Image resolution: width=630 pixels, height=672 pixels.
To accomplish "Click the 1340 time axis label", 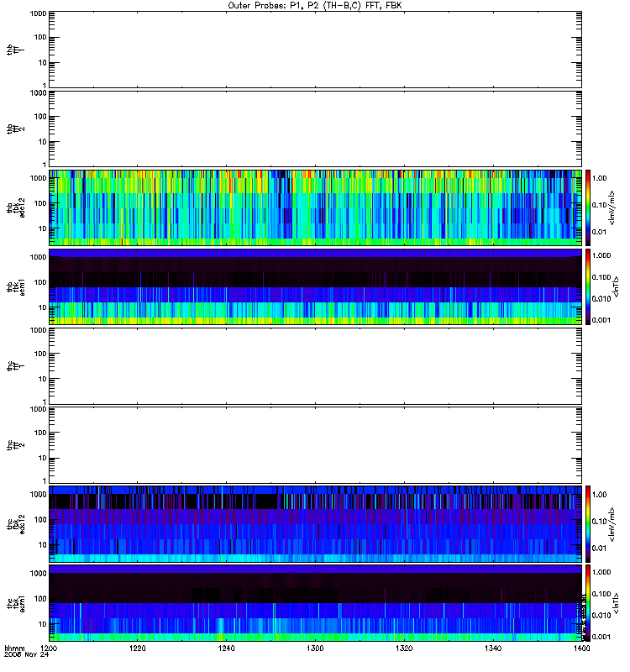I will coord(493,648).
